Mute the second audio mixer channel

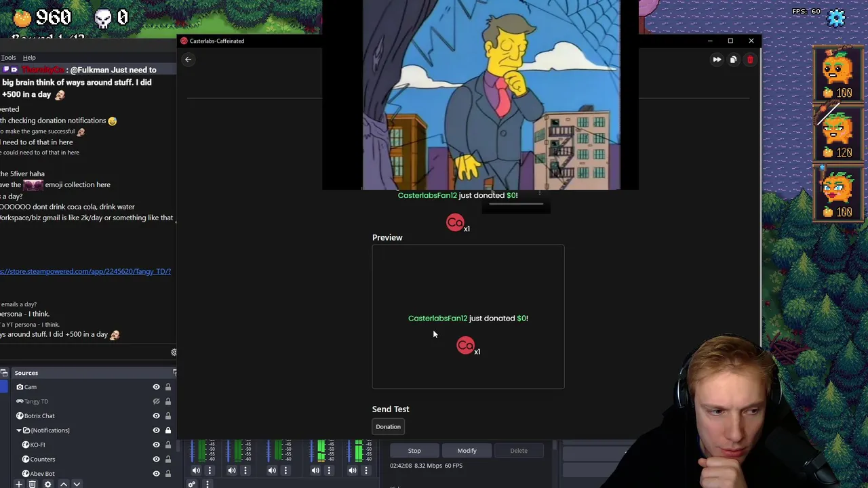click(232, 470)
